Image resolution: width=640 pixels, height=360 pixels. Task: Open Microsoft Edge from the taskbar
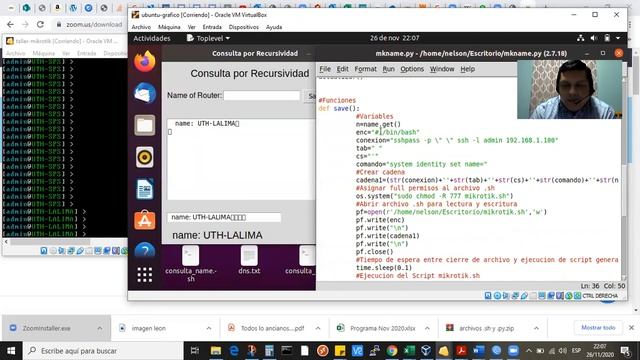(x=234, y=351)
